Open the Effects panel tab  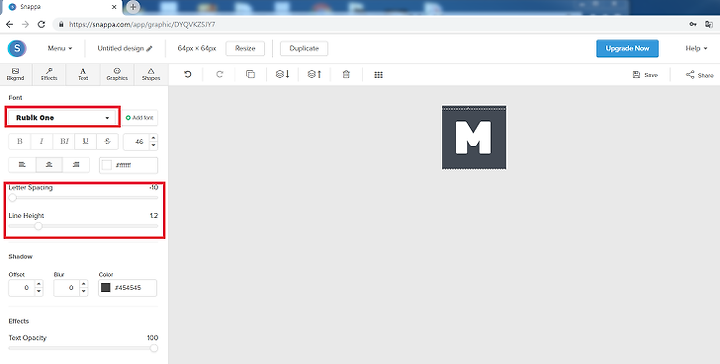[x=49, y=74]
